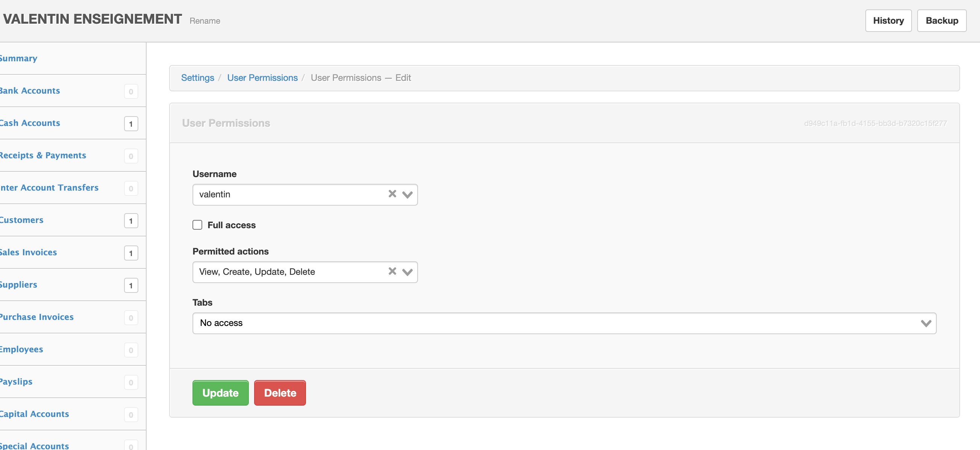The width and height of the screenshot is (980, 450).
Task: Open the History button
Action: pos(888,21)
